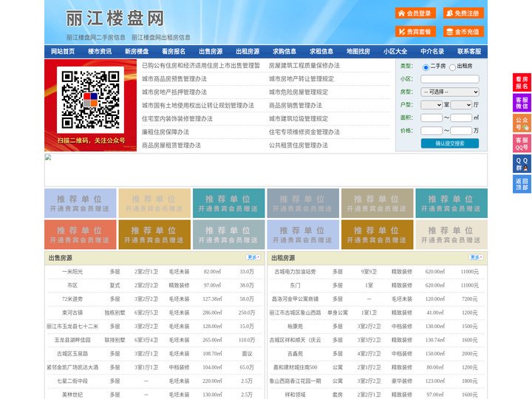The image size is (532, 399).
Task: Open the 联系客服 menu item
Action: tap(469, 52)
